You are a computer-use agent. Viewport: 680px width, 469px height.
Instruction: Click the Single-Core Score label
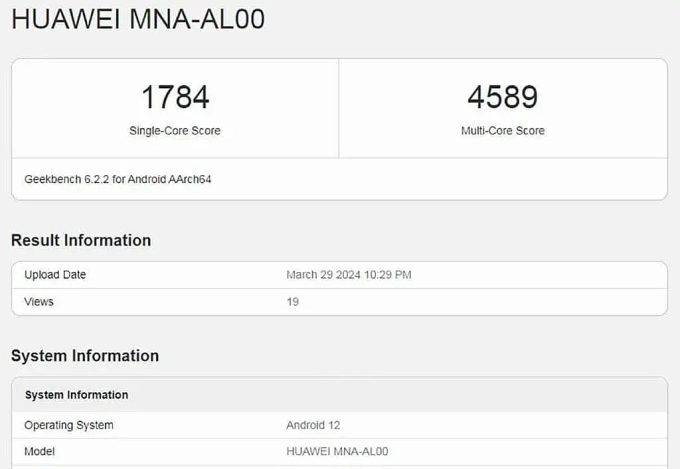click(x=175, y=131)
